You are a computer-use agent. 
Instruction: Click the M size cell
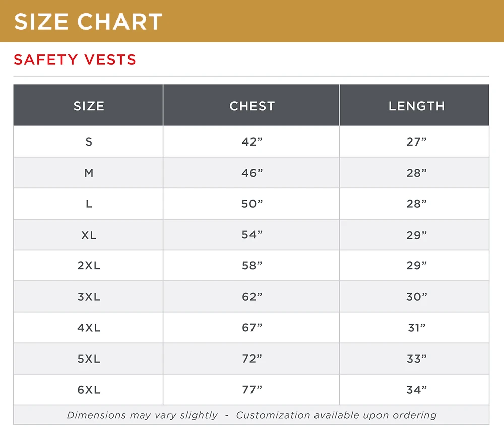tap(89, 173)
